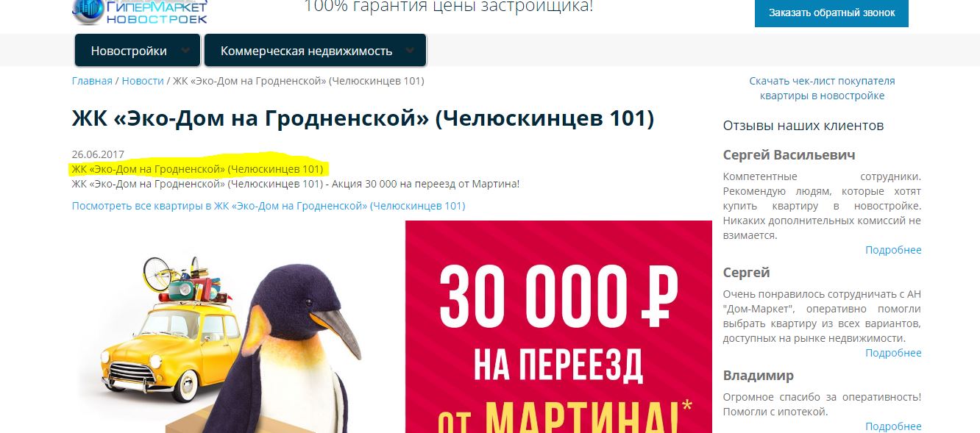
Task: Open Подробнее under Сергей's review
Action: click(x=893, y=353)
